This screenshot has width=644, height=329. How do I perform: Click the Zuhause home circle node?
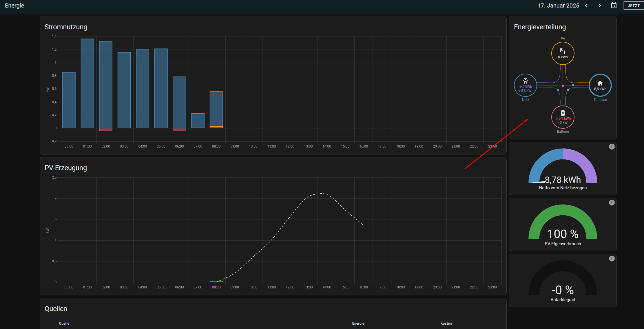pos(600,85)
